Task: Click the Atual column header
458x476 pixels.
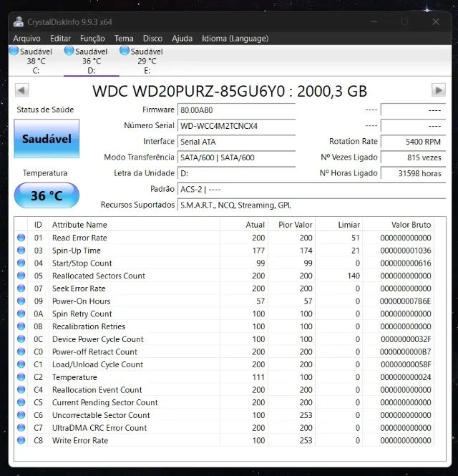Action: 244,225
